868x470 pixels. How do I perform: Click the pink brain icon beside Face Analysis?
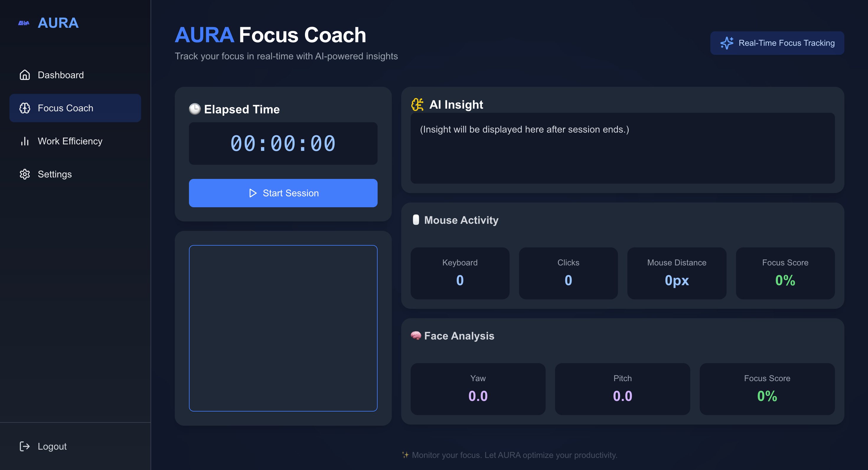[x=416, y=335]
